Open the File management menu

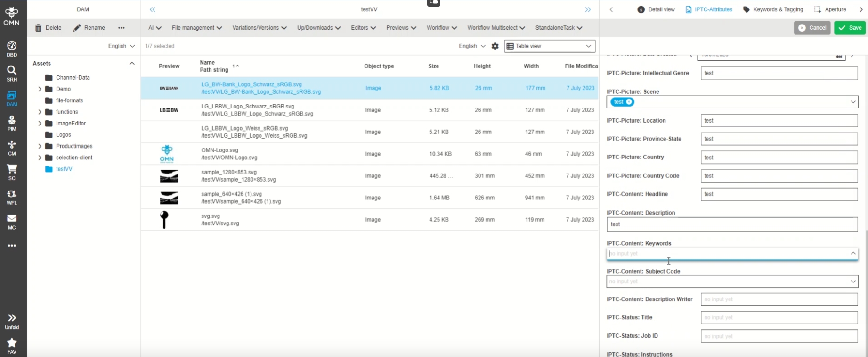pyautogui.click(x=196, y=28)
